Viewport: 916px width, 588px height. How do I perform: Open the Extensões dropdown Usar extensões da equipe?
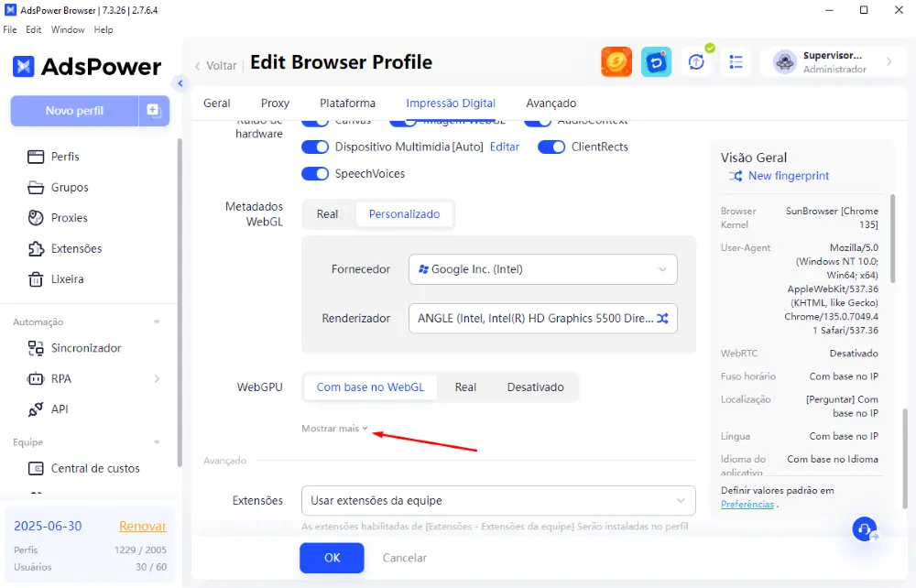pos(498,500)
